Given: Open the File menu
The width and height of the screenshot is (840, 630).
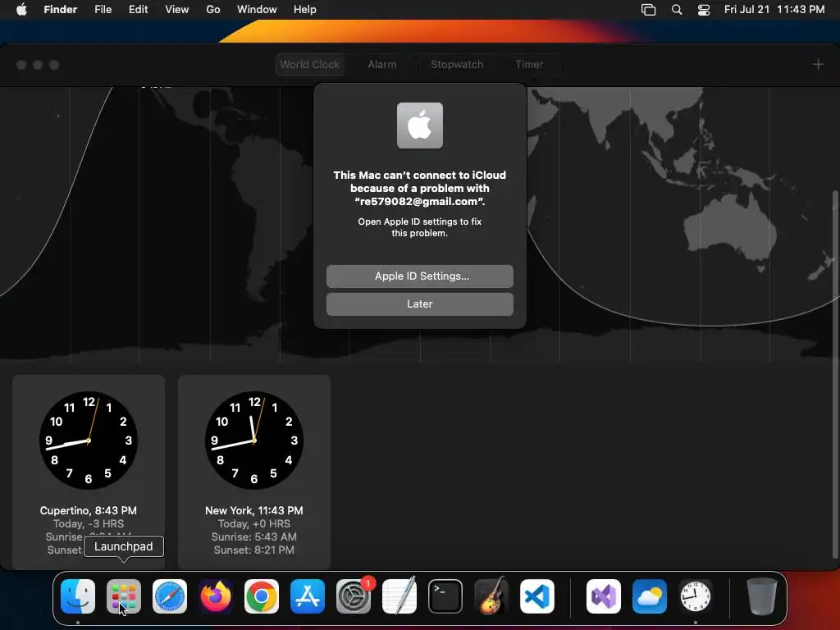Looking at the screenshot, I should tap(103, 10).
